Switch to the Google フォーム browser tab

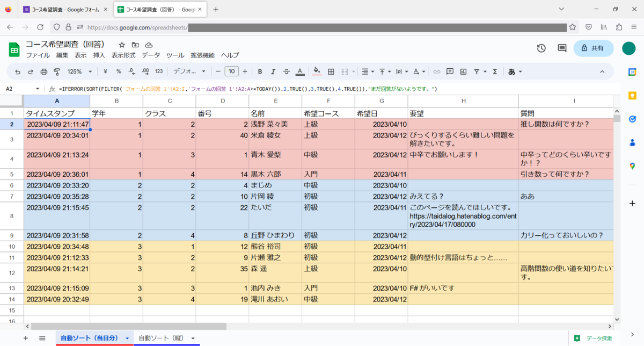point(66,10)
